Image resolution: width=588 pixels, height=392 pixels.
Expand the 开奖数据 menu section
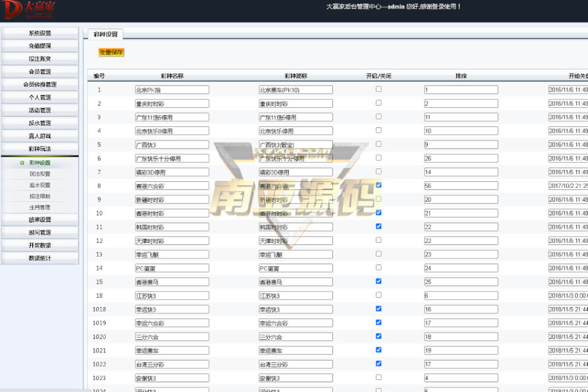(40, 245)
